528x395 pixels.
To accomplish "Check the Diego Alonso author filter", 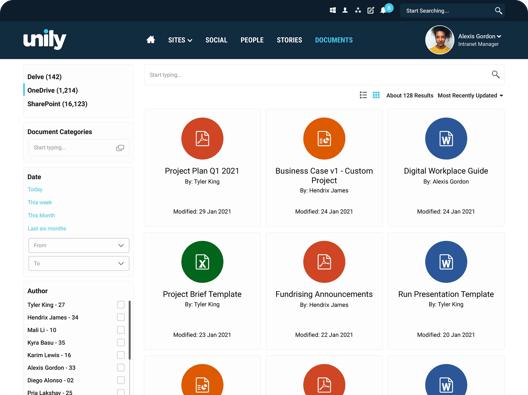I will tap(121, 380).
